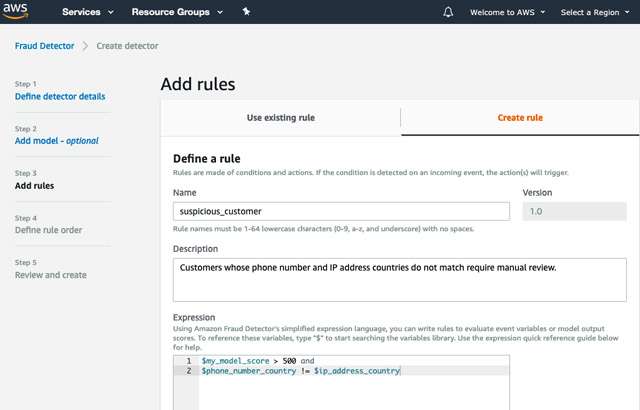The height and width of the screenshot is (410, 640).
Task: Go to the Fraud Detector breadcrumb link
Action: pos(44,46)
